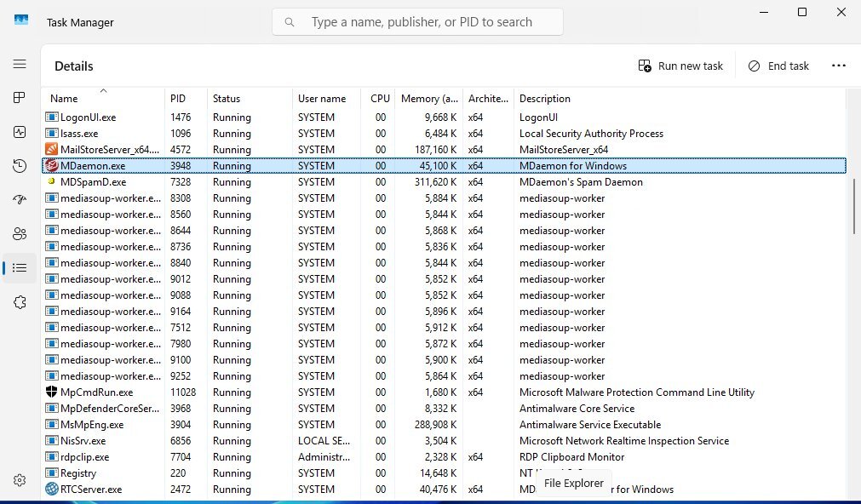This screenshot has height=504, width=861.
Task: Click 'Antimalware Service Executable' description
Action: [590, 424]
